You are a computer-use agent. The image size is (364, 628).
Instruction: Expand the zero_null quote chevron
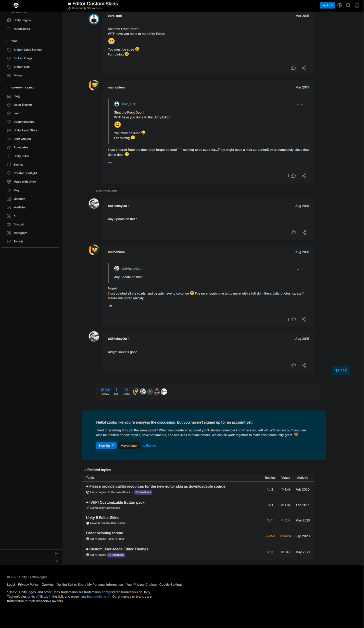(298, 105)
